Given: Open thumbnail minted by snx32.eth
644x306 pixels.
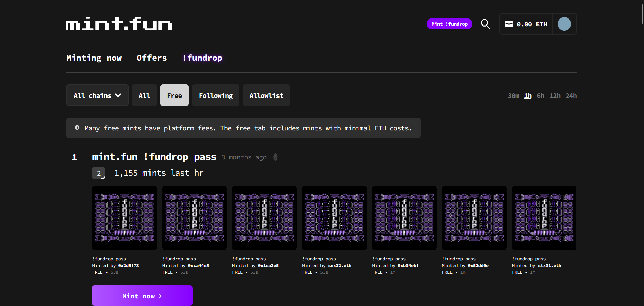Looking at the screenshot, I should click(x=334, y=218).
